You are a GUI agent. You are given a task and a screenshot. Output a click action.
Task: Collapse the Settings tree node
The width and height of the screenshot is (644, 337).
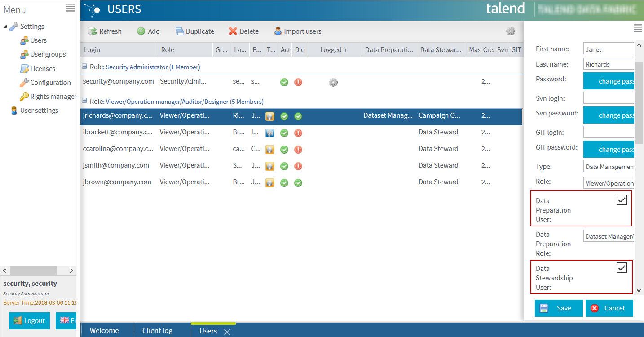pos(5,27)
